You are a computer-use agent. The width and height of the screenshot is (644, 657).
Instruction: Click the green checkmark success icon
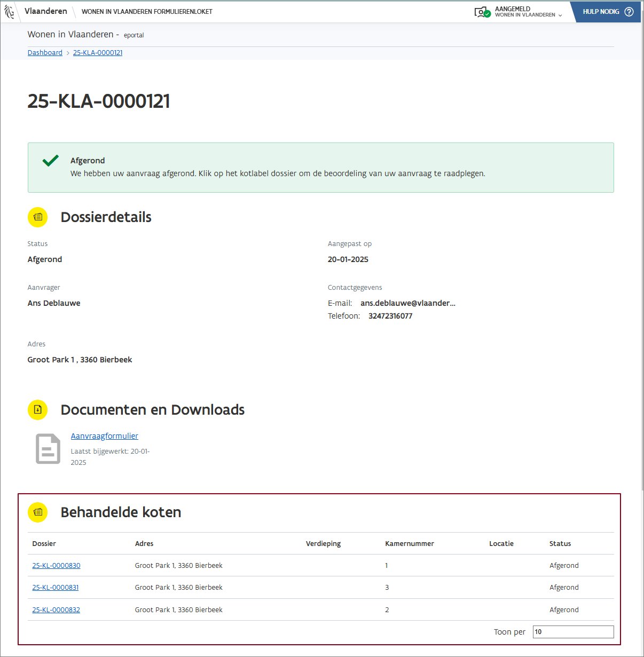[51, 161]
